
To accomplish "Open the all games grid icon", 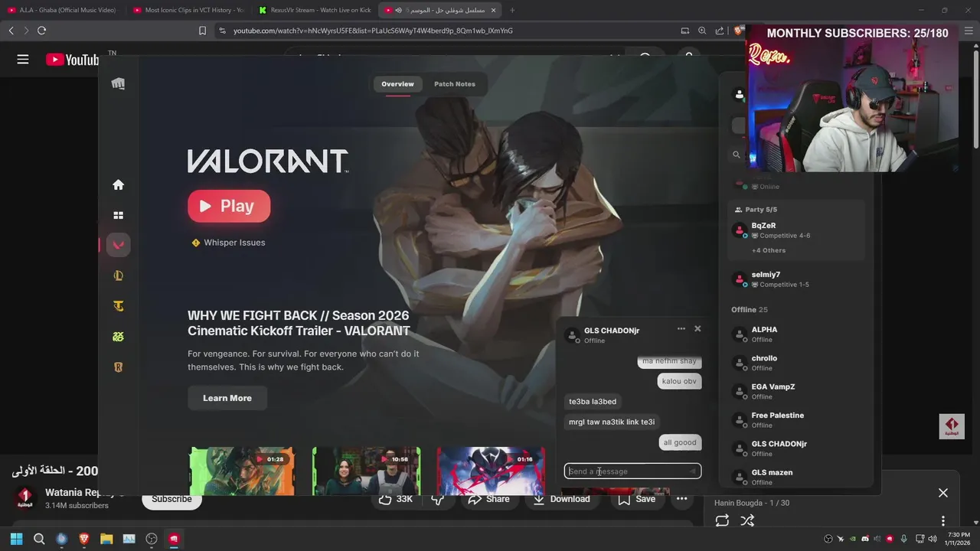I will coord(118,216).
